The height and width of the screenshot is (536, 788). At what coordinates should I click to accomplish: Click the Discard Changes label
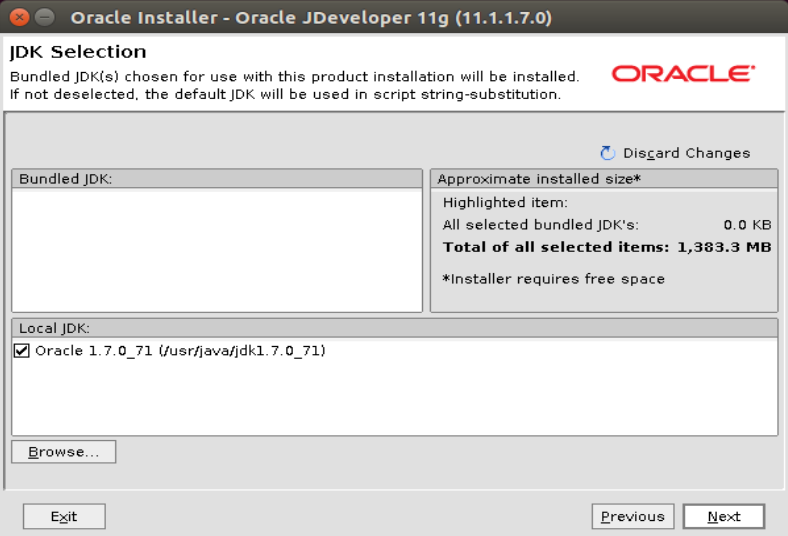[686, 153]
